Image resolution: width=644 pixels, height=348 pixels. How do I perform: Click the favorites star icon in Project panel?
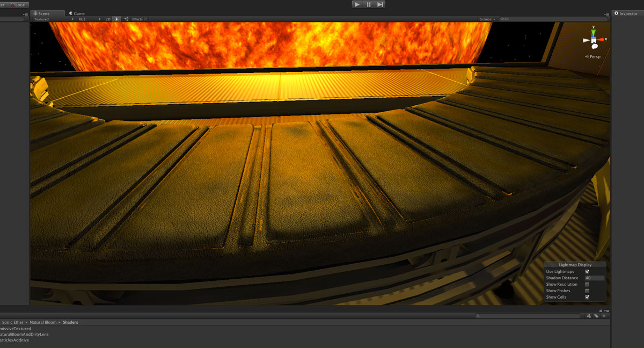click(604, 316)
